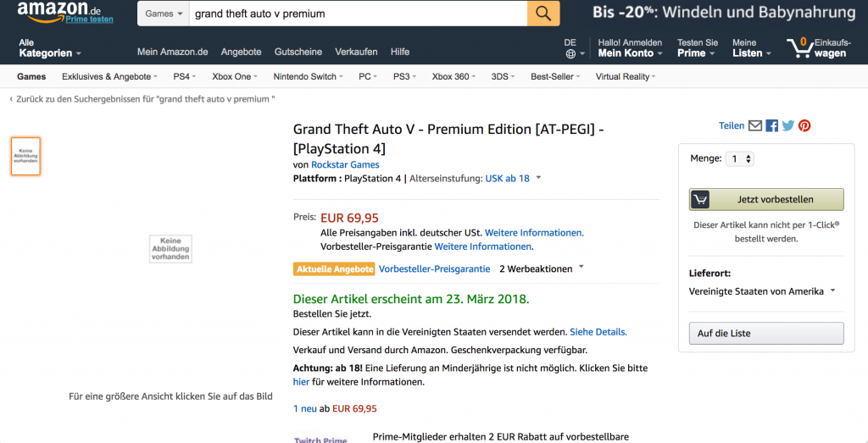
Task: Share this product via email icon
Action: [x=755, y=125]
